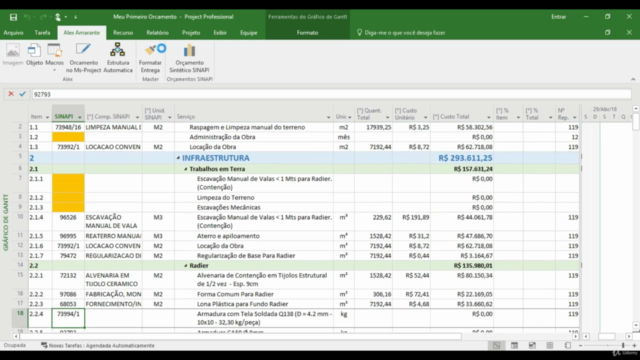Click zoom out minus button
The height and width of the screenshot is (360, 640).
(x=580, y=346)
